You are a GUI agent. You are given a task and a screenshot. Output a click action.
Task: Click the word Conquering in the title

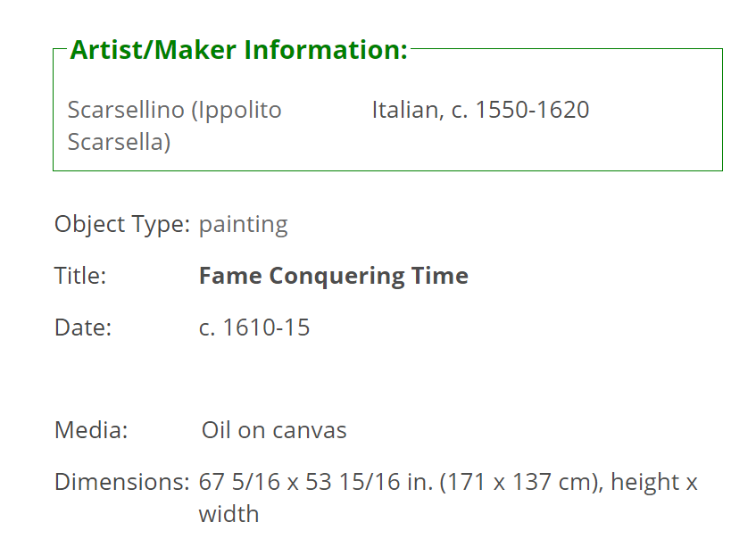[336, 277]
